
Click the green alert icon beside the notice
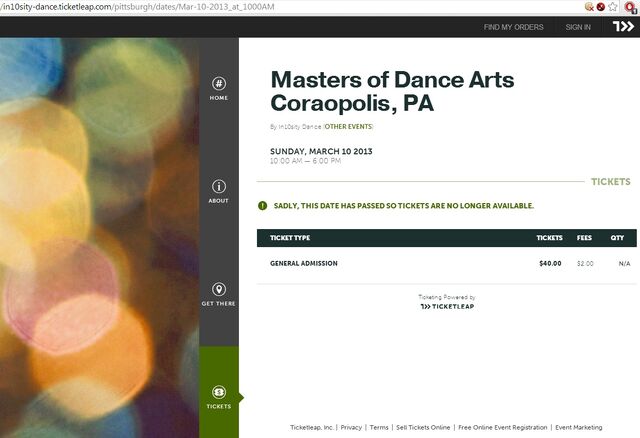click(262, 206)
